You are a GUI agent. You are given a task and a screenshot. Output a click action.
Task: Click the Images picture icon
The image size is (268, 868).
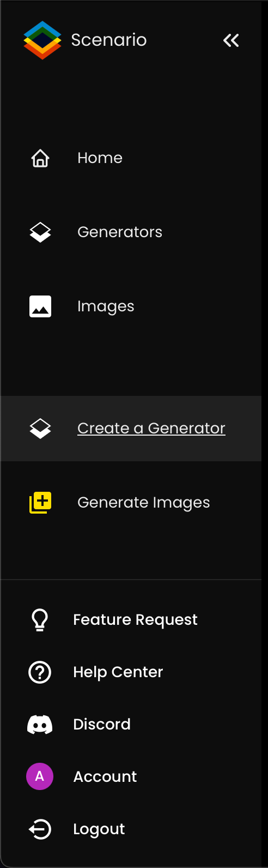pos(40,306)
